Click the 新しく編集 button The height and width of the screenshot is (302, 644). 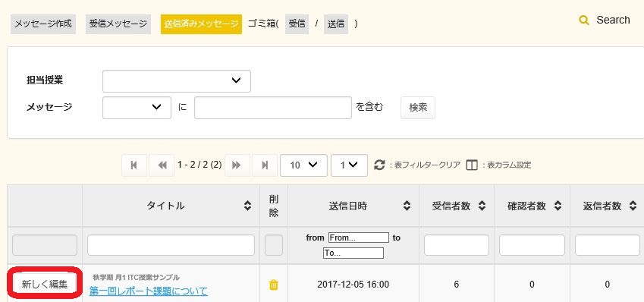click(x=44, y=285)
